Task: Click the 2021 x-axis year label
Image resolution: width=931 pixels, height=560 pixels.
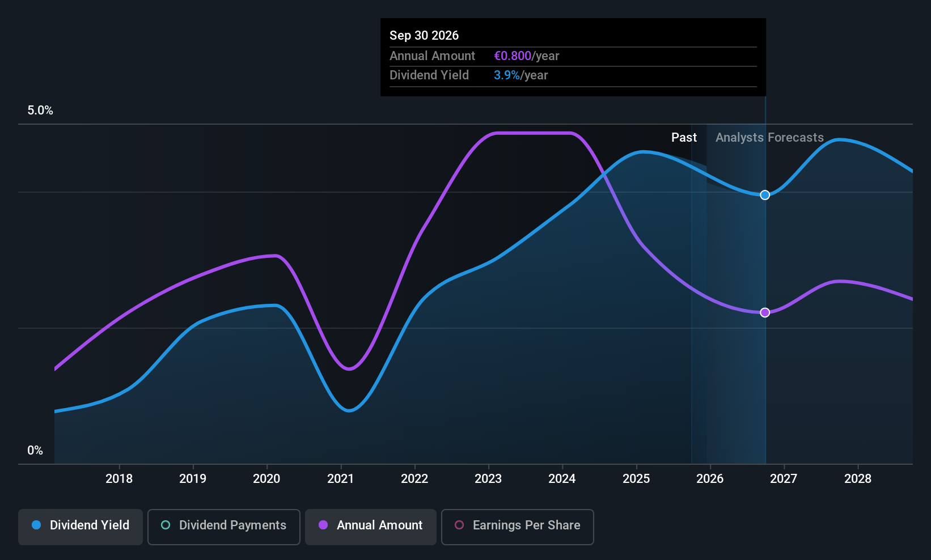Action: (341, 479)
